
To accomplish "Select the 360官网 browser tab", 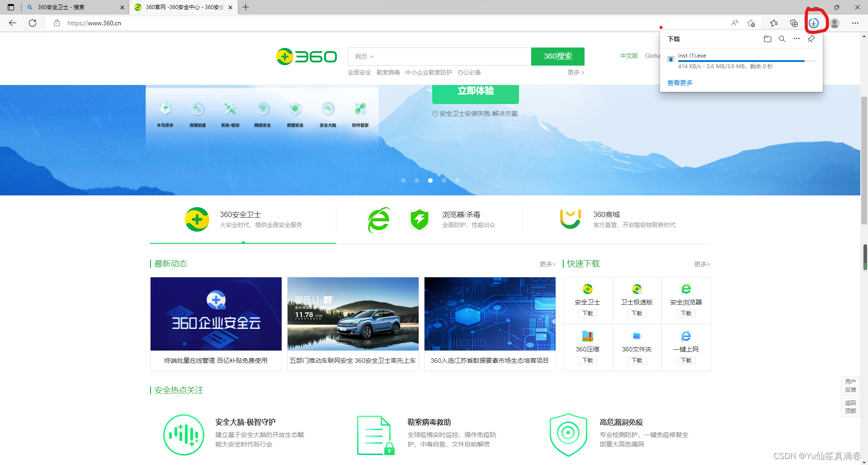I will (183, 7).
